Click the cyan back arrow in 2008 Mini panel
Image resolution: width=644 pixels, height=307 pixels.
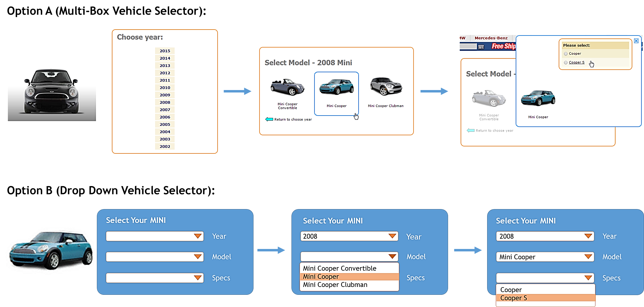[269, 119]
